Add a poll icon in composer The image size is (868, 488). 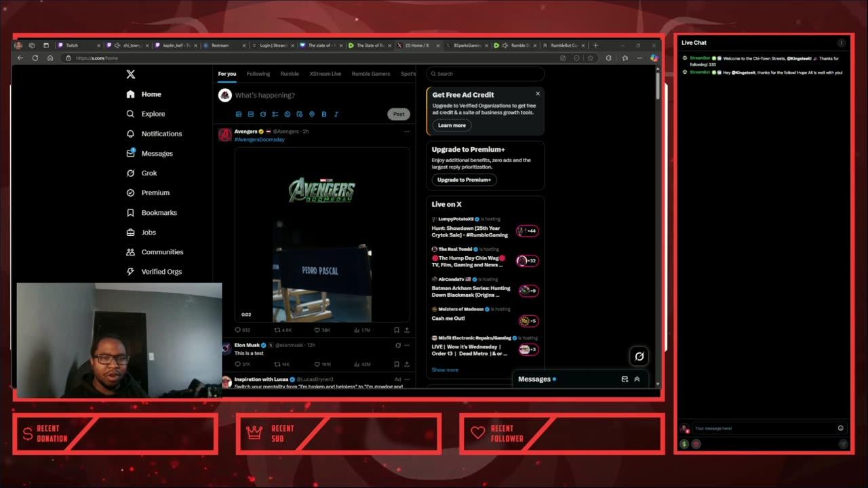coord(275,114)
